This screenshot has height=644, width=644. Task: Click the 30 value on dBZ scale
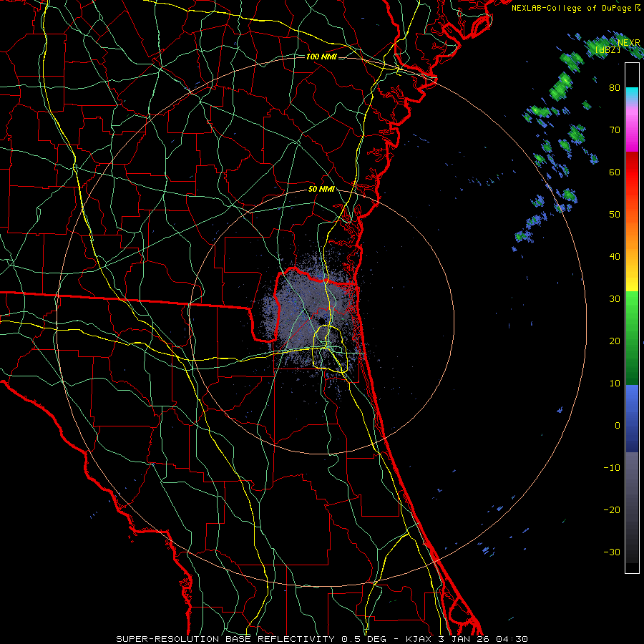615,298
